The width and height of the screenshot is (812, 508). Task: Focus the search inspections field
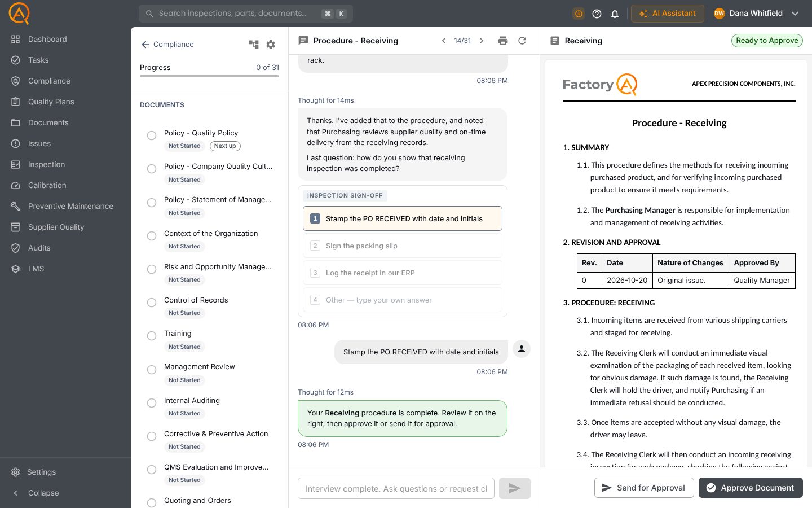point(246,14)
